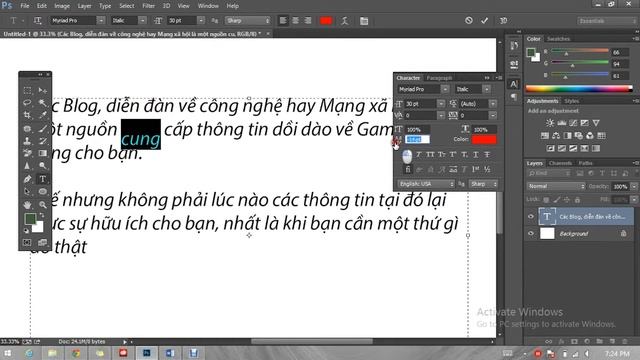Click the Levels adjustment icon
The width and height of the screenshot is (640, 360).
click(x=562, y=123)
